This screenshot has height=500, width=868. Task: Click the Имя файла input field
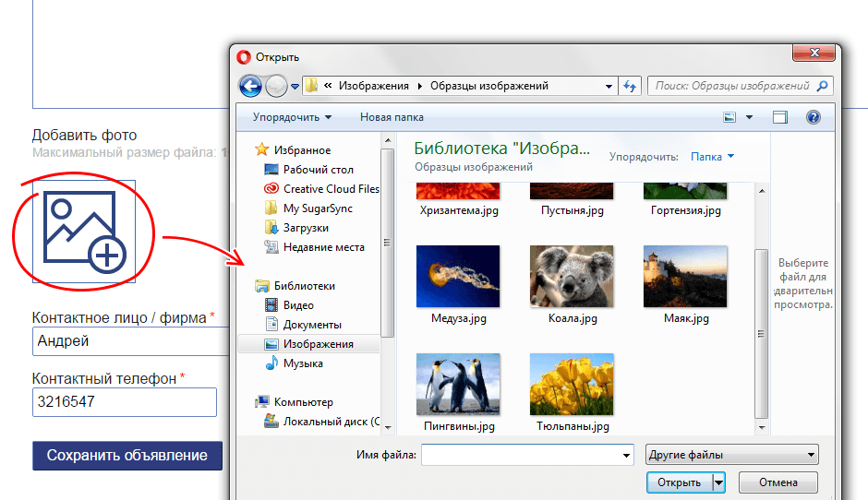point(522,455)
